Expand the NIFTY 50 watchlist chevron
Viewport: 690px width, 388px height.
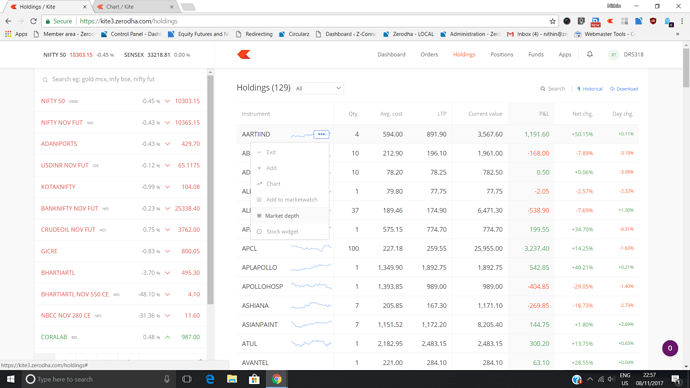167,101
